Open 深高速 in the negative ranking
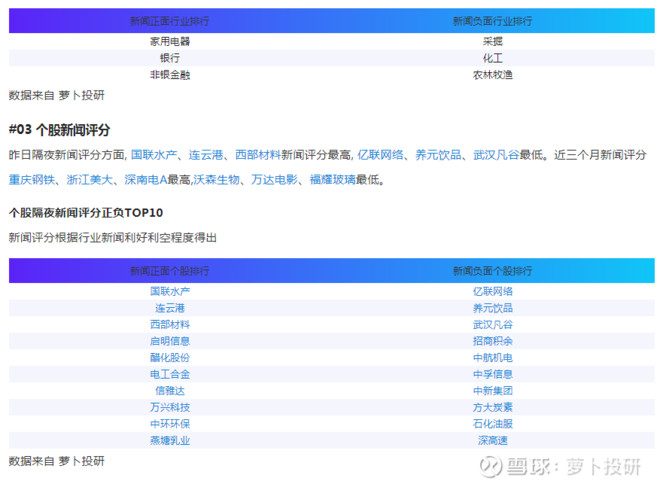This screenshot has height=487, width=660. pos(492,441)
